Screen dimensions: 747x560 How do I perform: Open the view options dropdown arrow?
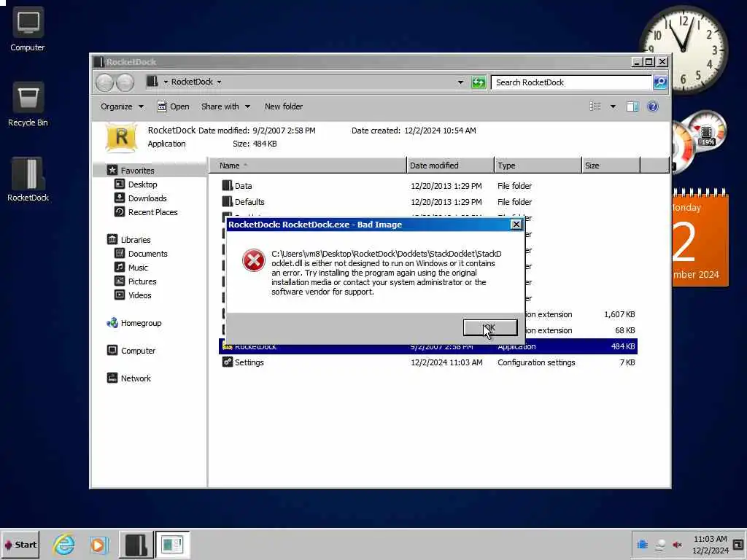[x=613, y=106]
